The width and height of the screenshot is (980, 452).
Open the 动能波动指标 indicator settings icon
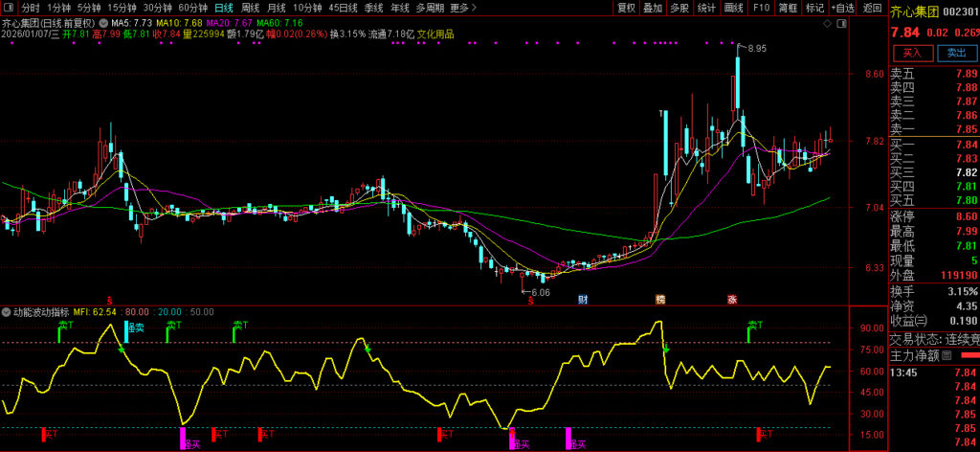click(7, 311)
